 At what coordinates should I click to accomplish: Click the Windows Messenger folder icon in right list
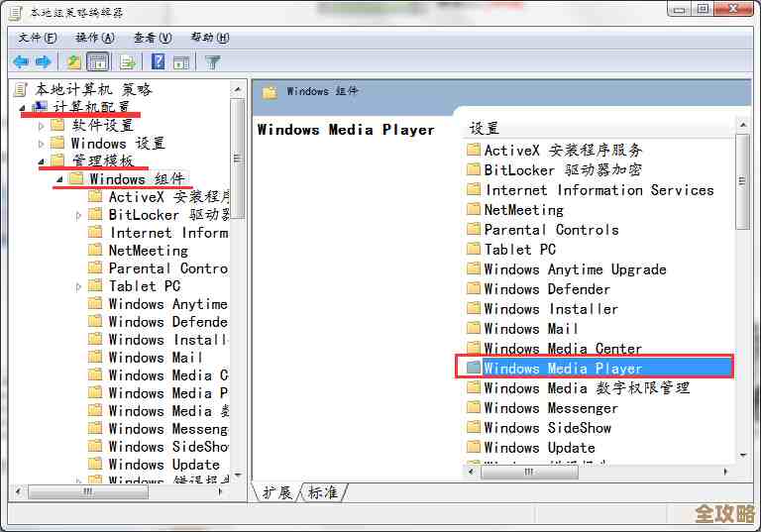click(474, 408)
